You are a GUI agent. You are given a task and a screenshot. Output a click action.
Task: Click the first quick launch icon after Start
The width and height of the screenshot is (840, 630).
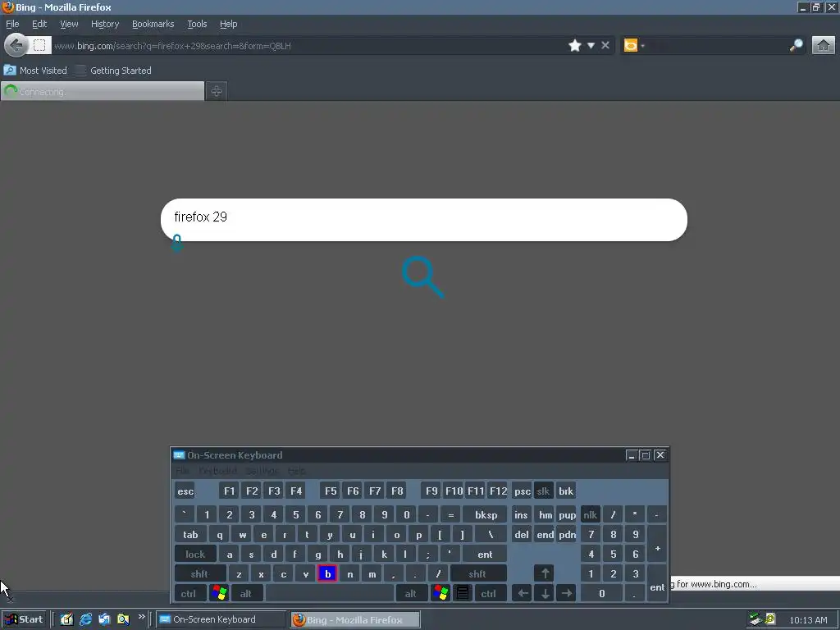pyautogui.click(x=66, y=619)
